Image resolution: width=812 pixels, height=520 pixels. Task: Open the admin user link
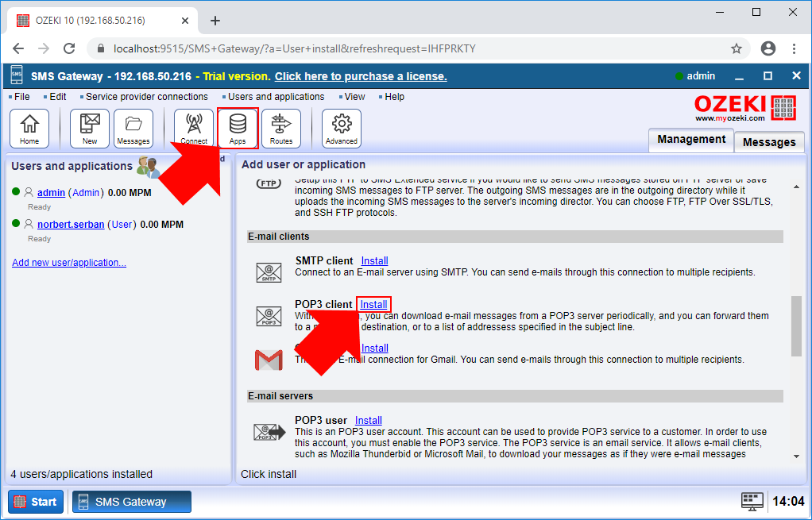click(x=52, y=192)
